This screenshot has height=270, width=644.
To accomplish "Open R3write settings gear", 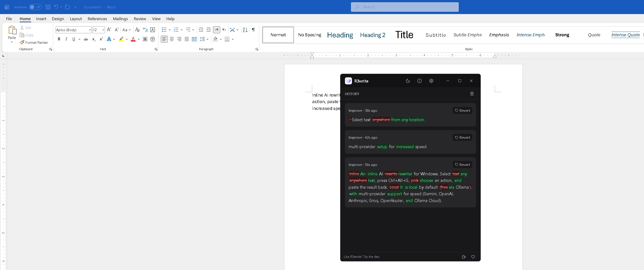I will tap(431, 81).
